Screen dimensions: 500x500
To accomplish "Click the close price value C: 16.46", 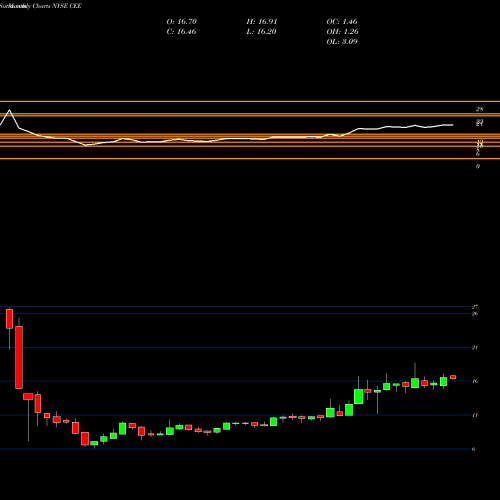I will [181, 32].
